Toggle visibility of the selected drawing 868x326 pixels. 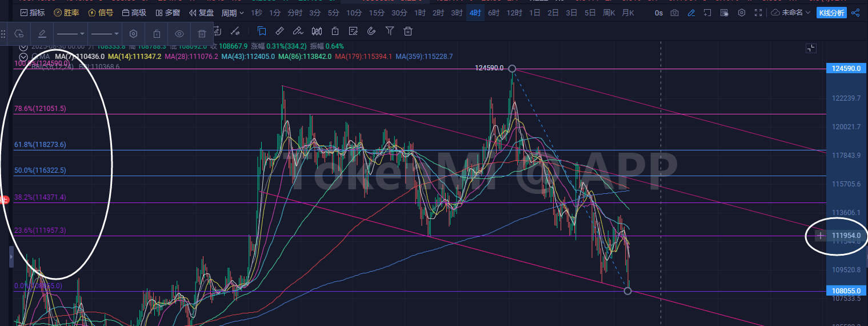(x=179, y=34)
